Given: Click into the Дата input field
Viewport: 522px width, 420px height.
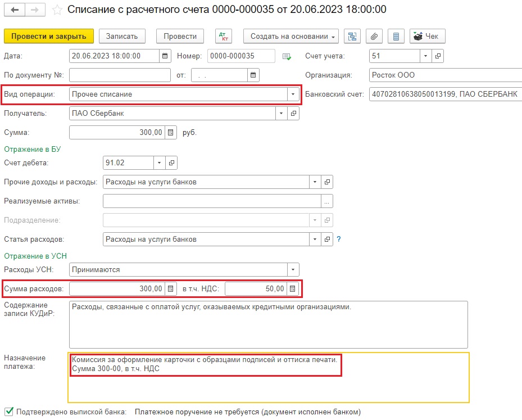Looking at the screenshot, I should click(x=114, y=56).
